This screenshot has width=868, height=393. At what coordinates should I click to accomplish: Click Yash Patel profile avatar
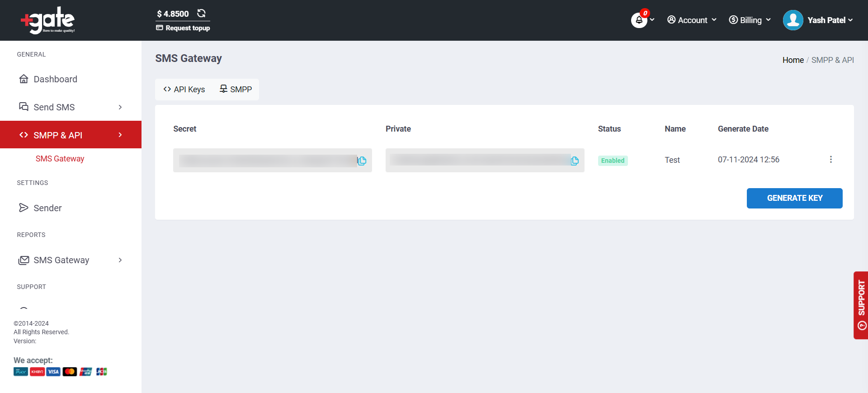click(793, 20)
